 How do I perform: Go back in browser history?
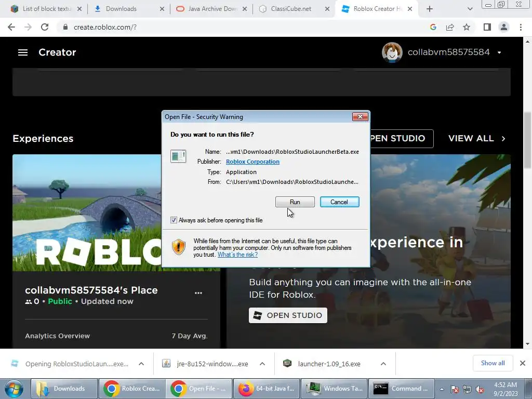coord(11,27)
